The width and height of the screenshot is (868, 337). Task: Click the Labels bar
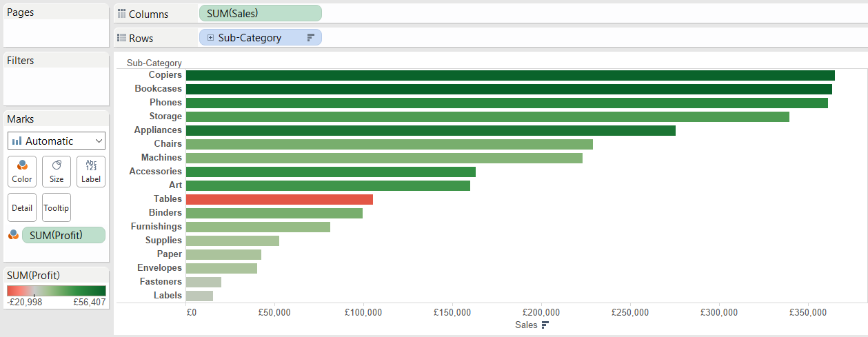tap(199, 296)
